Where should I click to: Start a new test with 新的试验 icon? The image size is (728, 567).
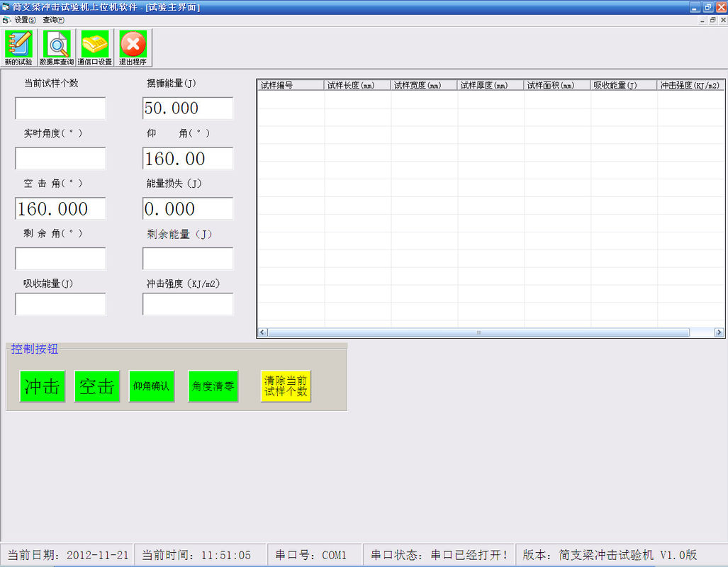(18, 47)
